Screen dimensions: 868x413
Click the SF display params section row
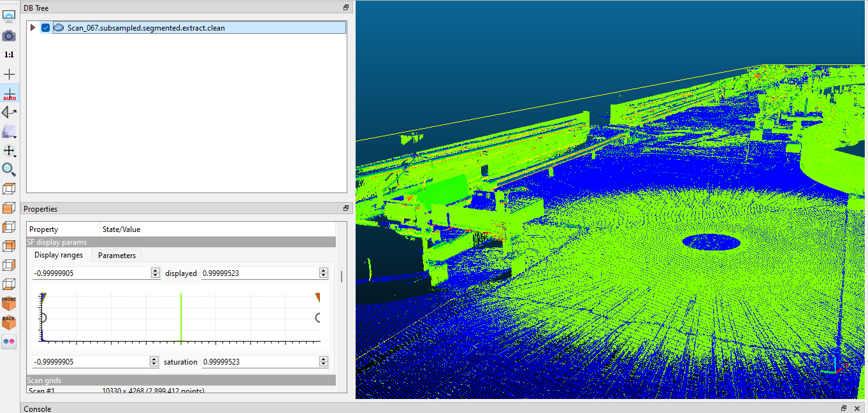point(181,242)
